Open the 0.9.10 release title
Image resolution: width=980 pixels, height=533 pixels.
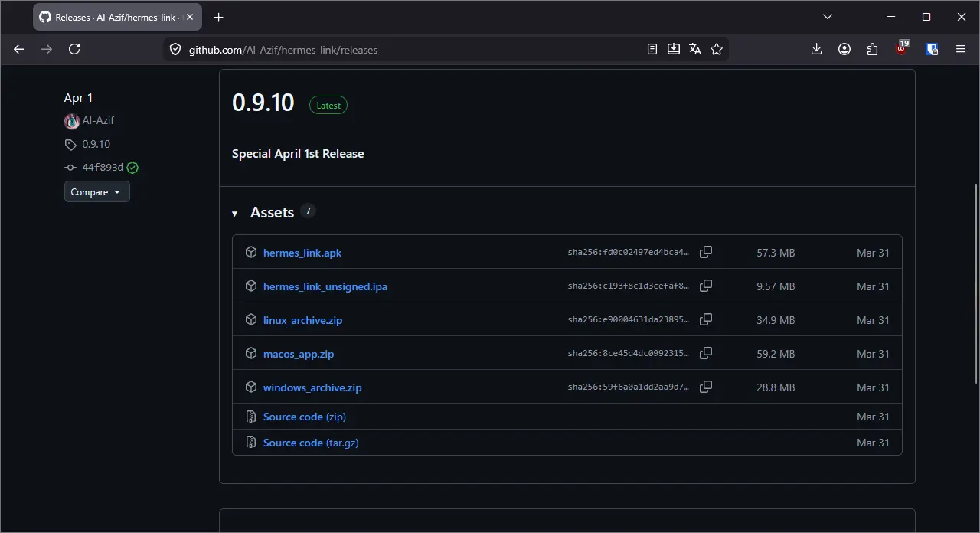pos(263,103)
